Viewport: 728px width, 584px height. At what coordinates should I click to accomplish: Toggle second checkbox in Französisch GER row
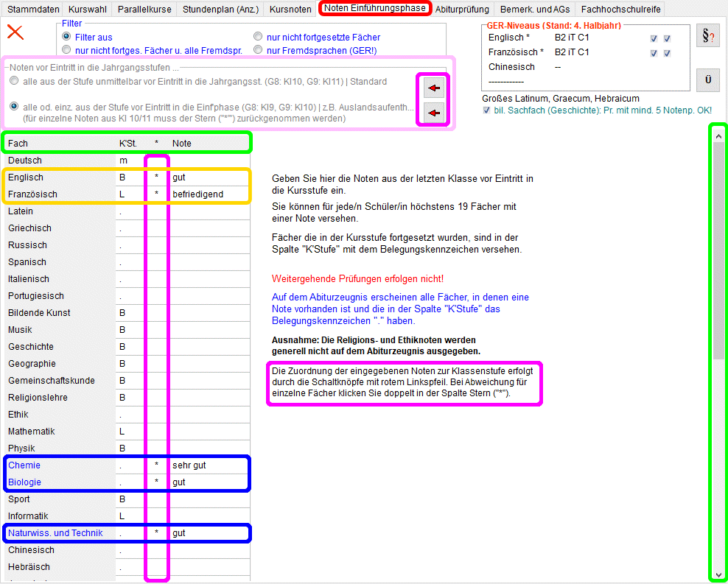coord(667,53)
